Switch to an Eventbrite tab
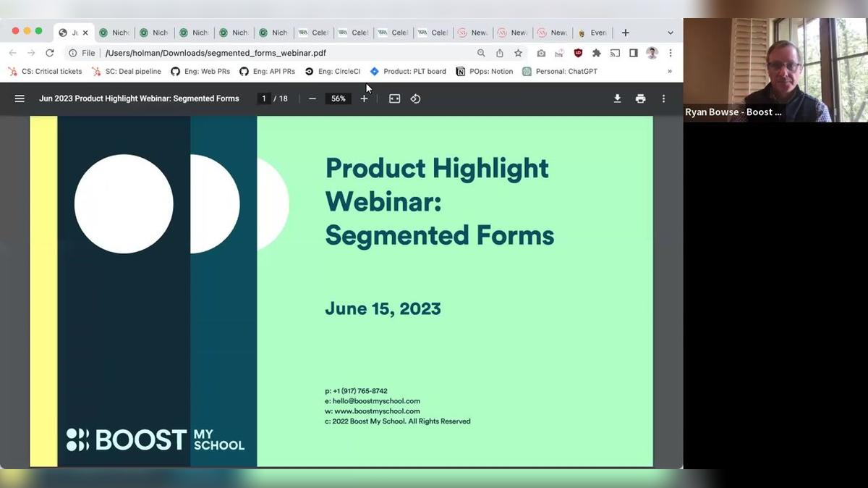This screenshot has height=488, width=868. tap(592, 33)
